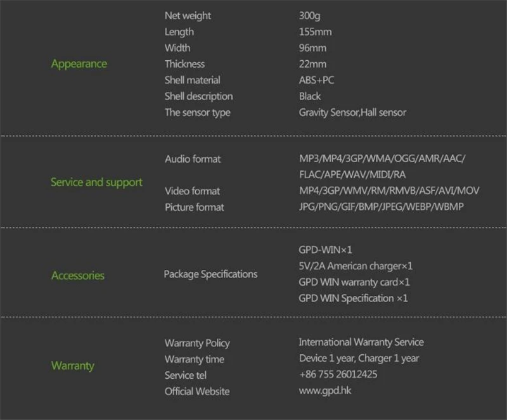Click the Appearance section heading
The width and height of the screenshot is (507, 420).
pos(79,64)
